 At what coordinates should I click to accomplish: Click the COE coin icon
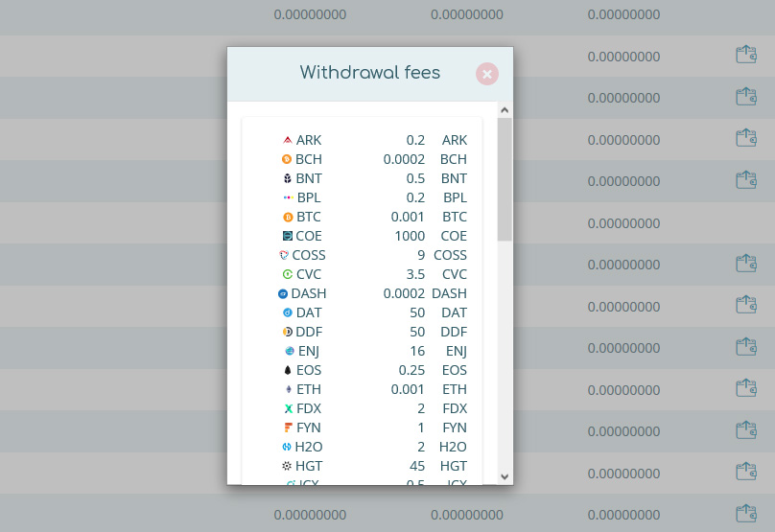coord(287,236)
